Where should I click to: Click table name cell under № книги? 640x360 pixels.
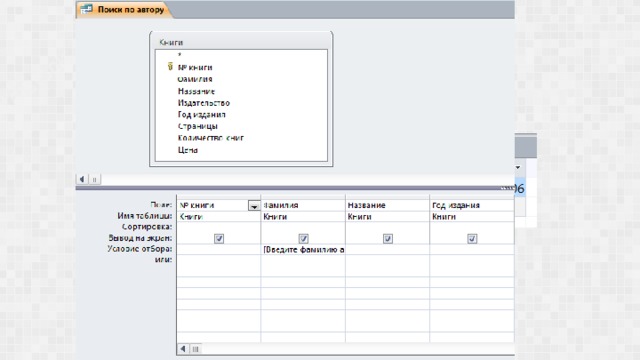point(219,217)
